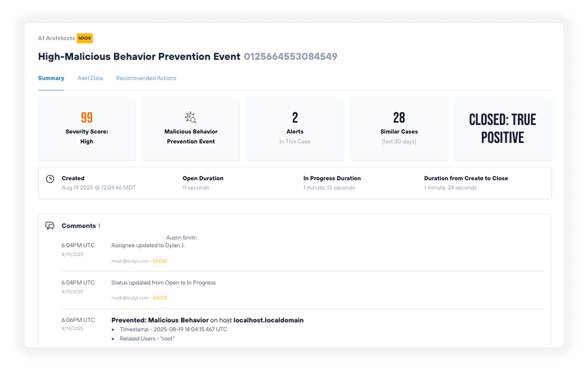Image resolution: width=588 pixels, height=370 pixels.
Task: Click the Severity Score 99 card
Action: click(87, 128)
